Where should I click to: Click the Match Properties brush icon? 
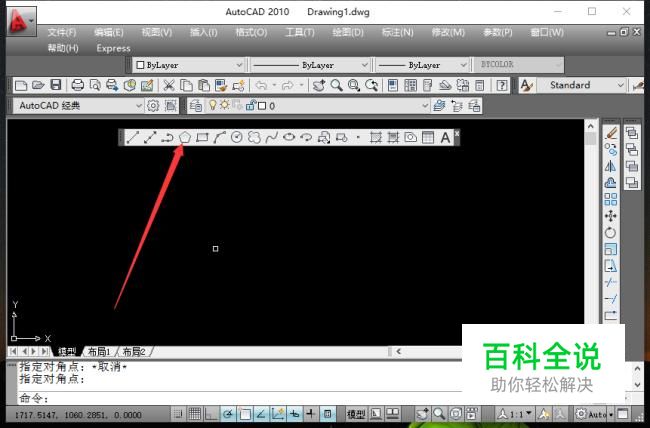tap(221, 85)
